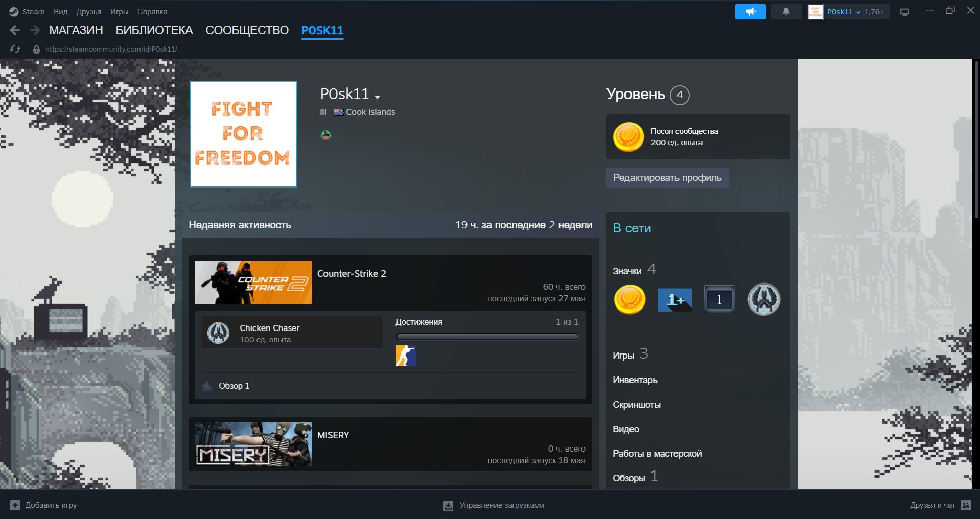Screen dimensions: 980x519
Task: Click the 1,76₸ wallet balance
Action: click(874, 12)
